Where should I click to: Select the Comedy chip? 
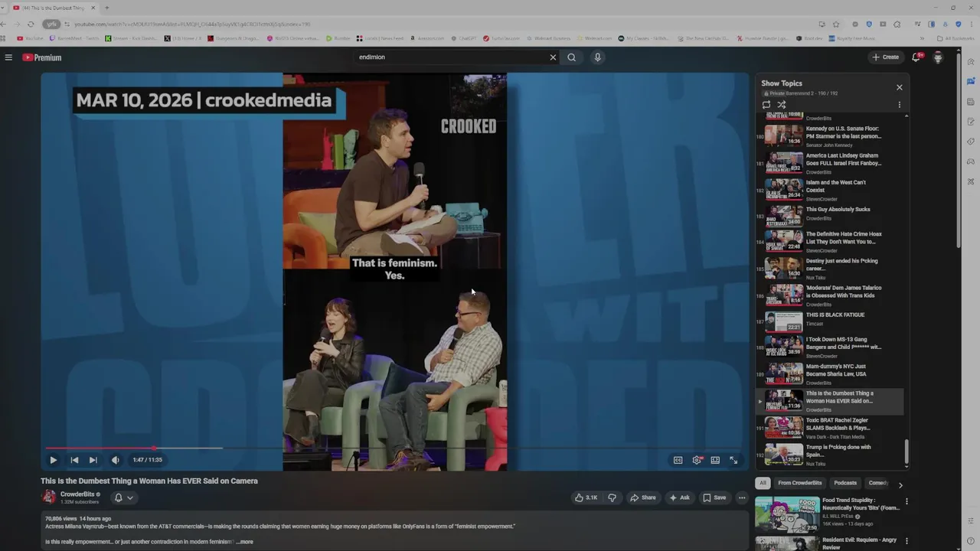[x=878, y=483]
